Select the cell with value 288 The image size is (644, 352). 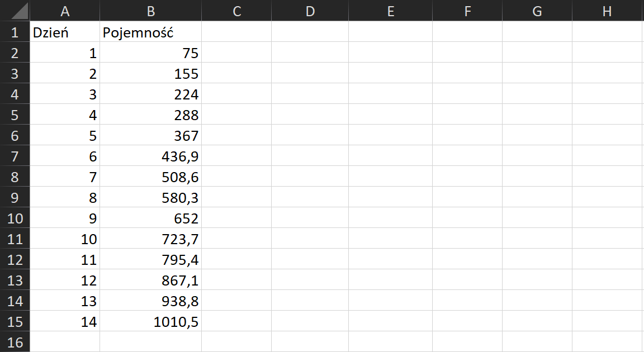(x=150, y=115)
